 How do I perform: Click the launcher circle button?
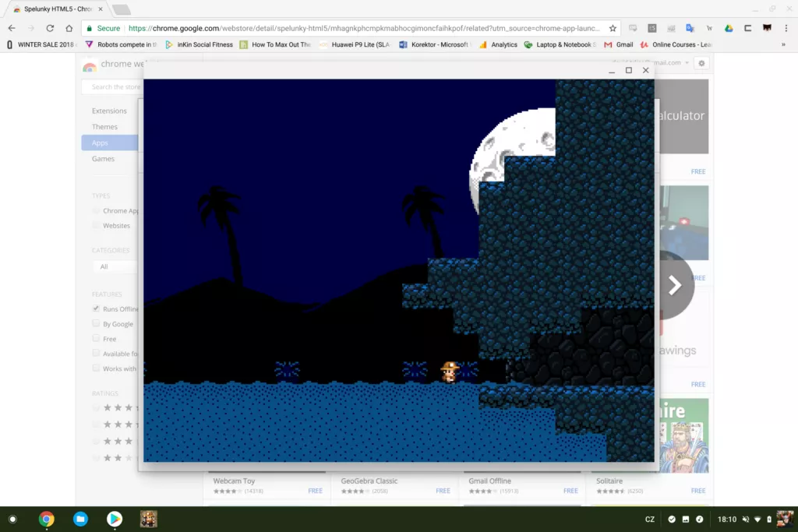(12, 519)
